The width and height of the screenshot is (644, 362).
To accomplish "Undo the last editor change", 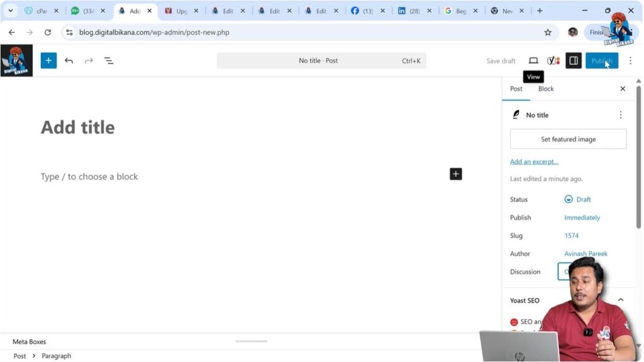I will 69,61.
